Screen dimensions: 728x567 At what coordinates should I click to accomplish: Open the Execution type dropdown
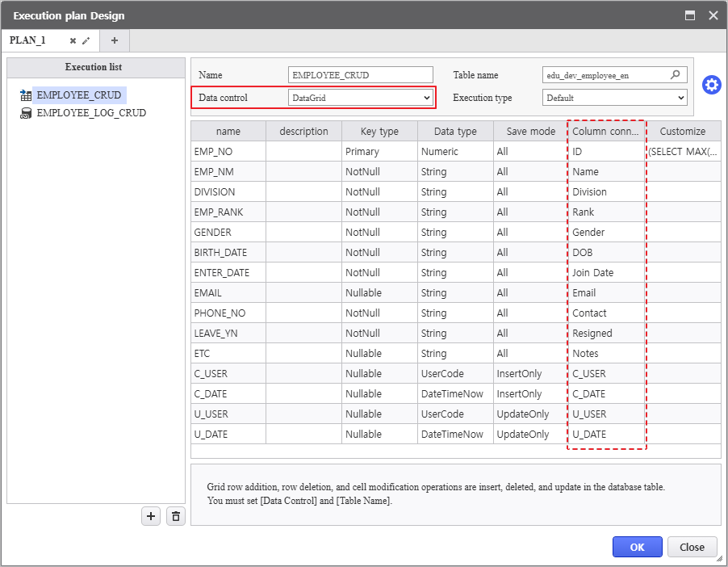[614, 98]
